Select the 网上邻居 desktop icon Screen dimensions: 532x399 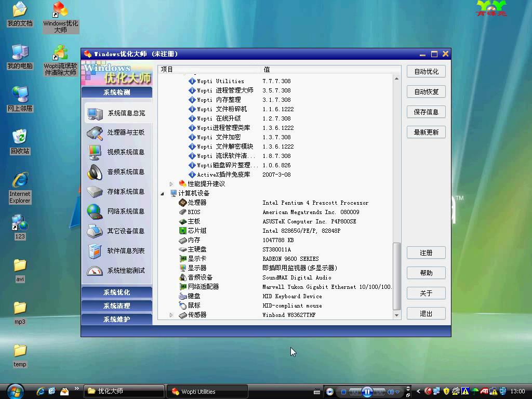20,99
